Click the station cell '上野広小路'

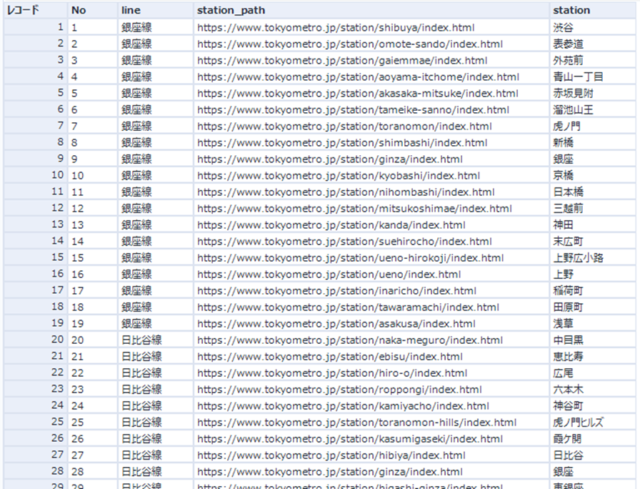pos(593,258)
